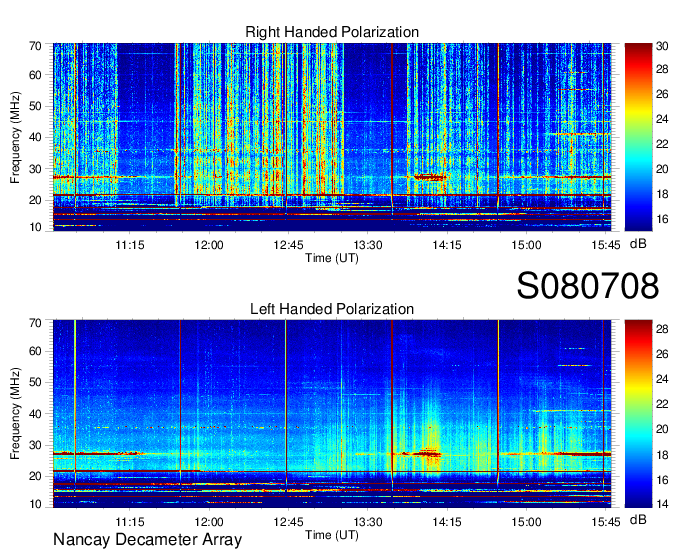Click the 11:15 time tick on right-handed plot
The width and height of the screenshot is (680, 552).
coord(130,245)
